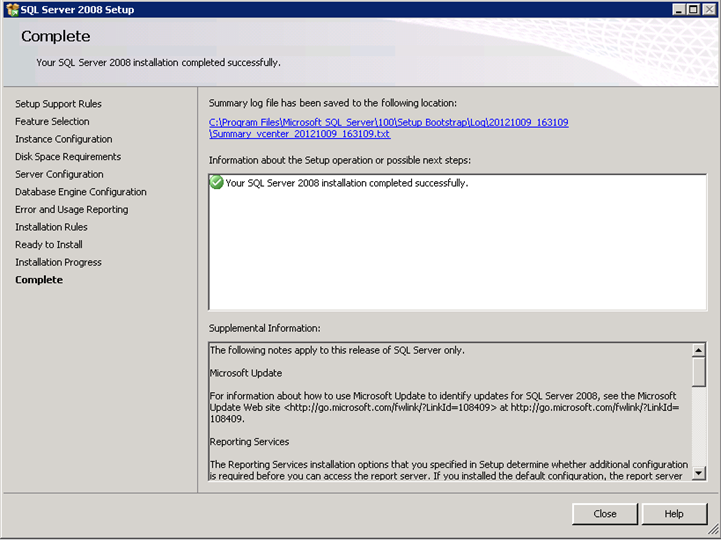This screenshot has height=541, width=721.
Task: Select Instance Configuration step
Action: (64, 139)
